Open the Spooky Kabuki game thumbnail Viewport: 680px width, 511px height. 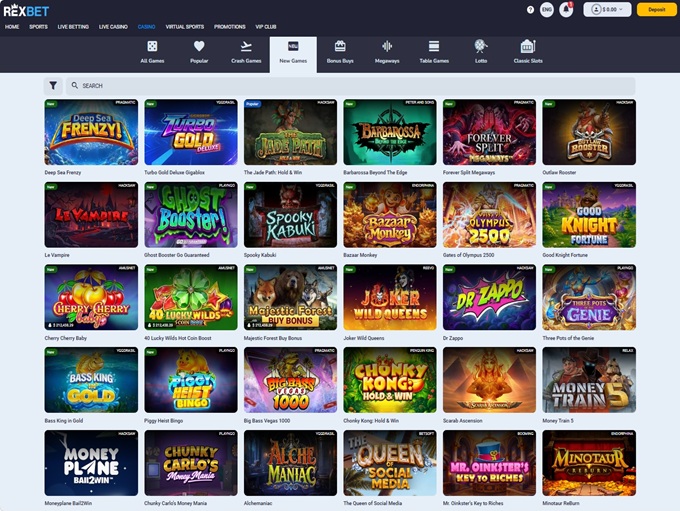point(290,215)
